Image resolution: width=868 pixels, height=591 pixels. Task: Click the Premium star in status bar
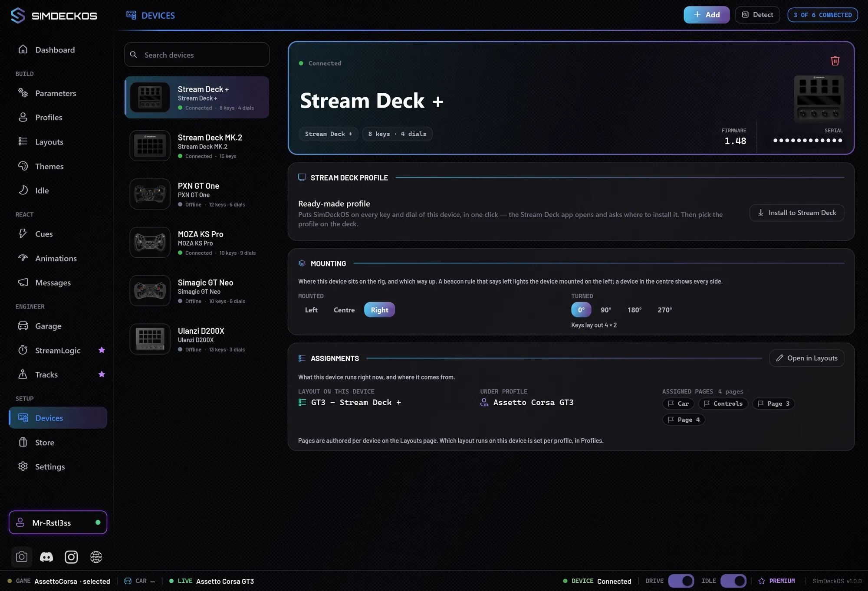(x=761, y=581)
